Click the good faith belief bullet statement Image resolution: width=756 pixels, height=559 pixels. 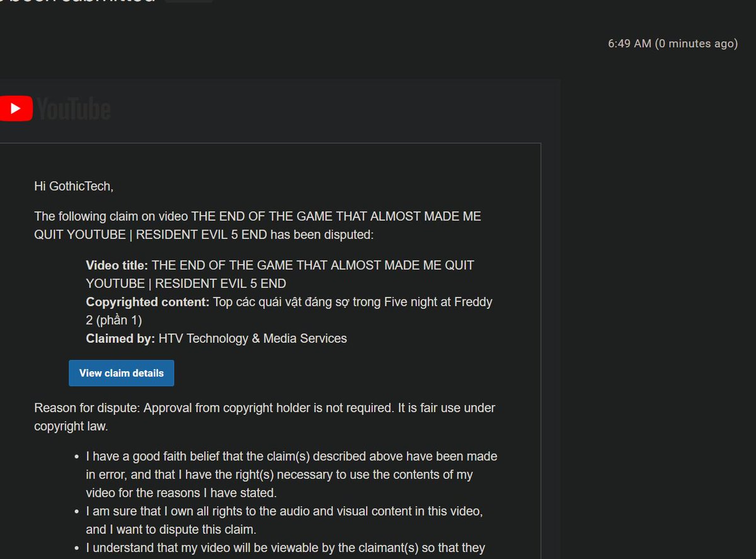(x=292, y=474)
